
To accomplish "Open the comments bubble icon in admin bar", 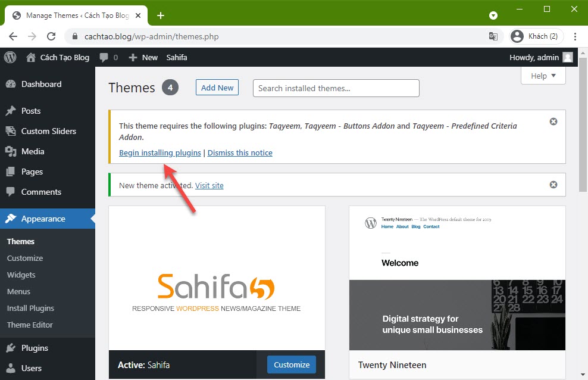I will [x=104, y=57].
